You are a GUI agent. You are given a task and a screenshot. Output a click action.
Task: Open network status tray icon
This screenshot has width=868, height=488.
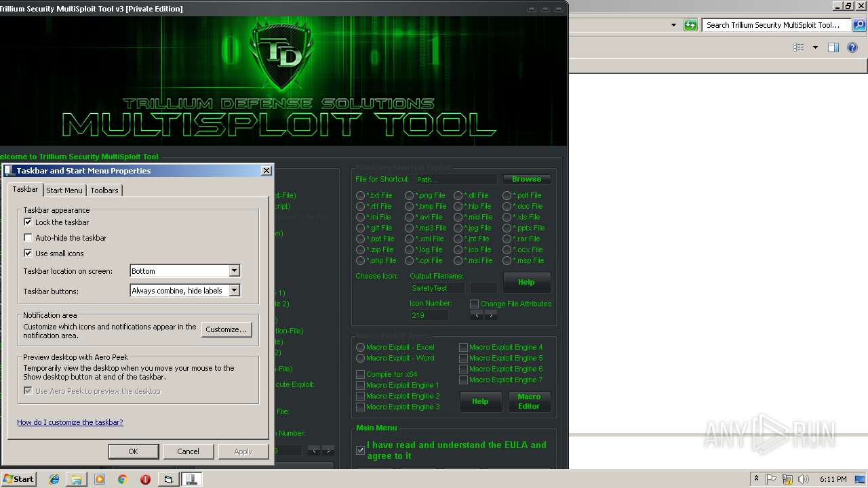(x=787, y=479)
